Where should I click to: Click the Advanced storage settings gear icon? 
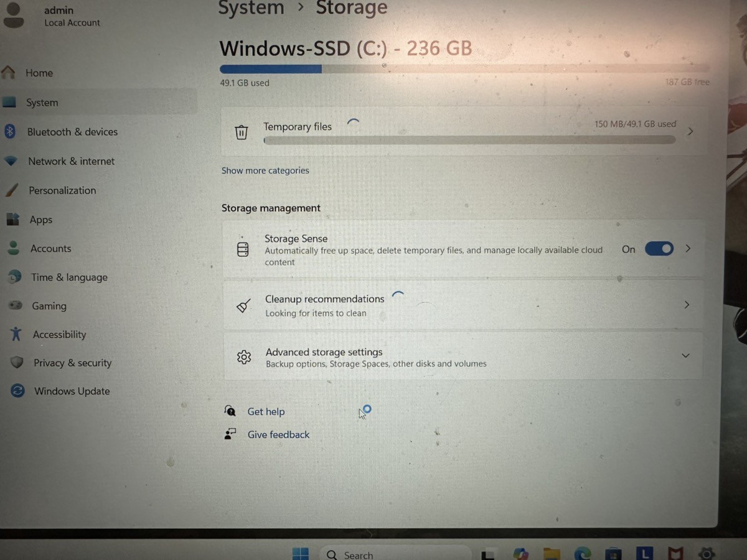(244, 357)
